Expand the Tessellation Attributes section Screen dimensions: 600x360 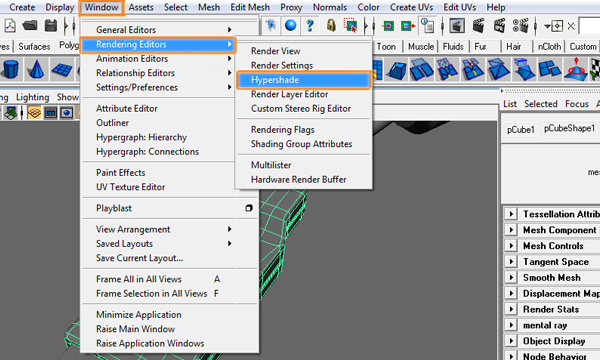pos(511,214)
